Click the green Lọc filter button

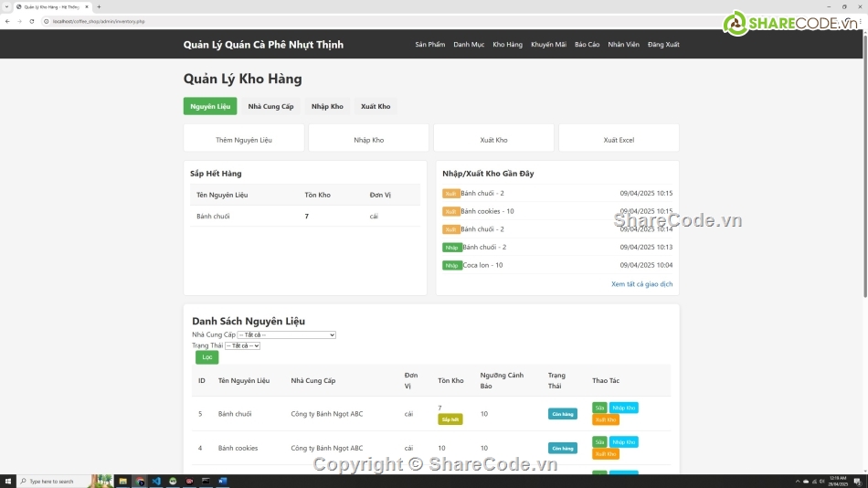point(207,357)
